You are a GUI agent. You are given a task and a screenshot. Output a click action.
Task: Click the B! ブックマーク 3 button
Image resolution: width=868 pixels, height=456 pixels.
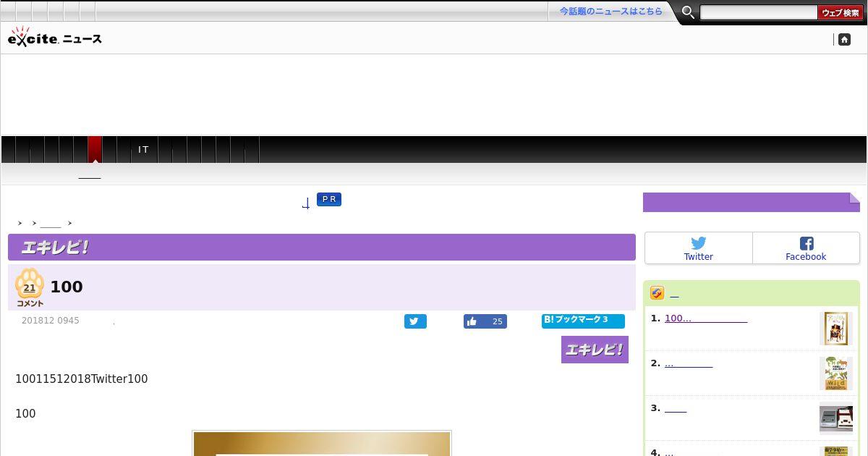point(583,321)
